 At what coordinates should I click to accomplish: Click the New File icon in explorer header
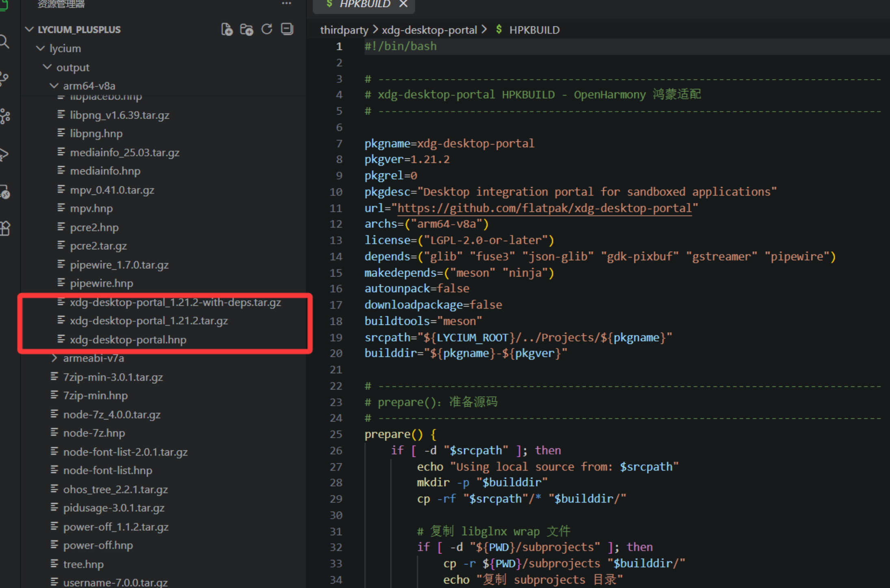point(227,29)
